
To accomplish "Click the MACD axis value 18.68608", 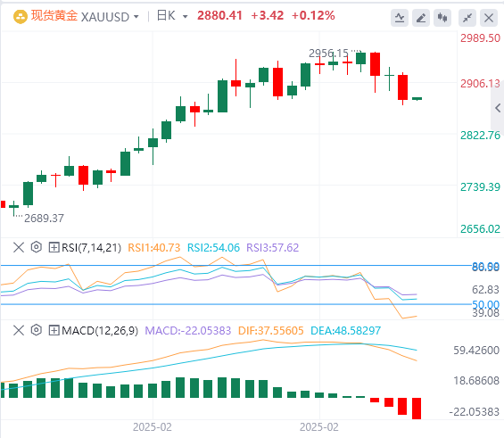I will pyautogui.click(x=476, y=381).
